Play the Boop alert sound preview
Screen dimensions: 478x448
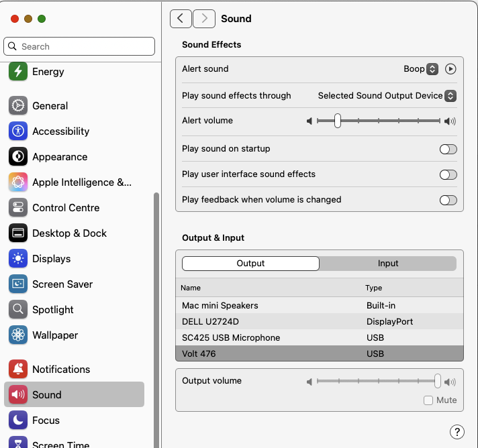pyautogui.click(x=450, y=69)
